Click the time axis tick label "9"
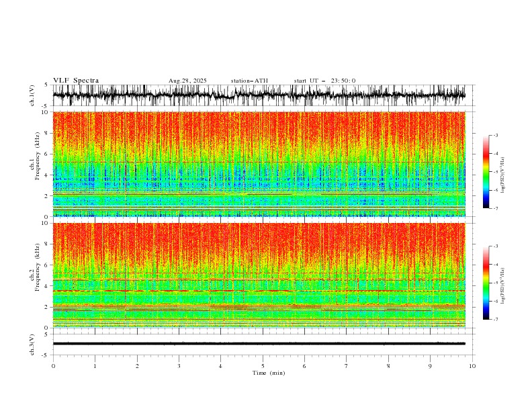Screen dimensions: 532x411 (430, 366)
